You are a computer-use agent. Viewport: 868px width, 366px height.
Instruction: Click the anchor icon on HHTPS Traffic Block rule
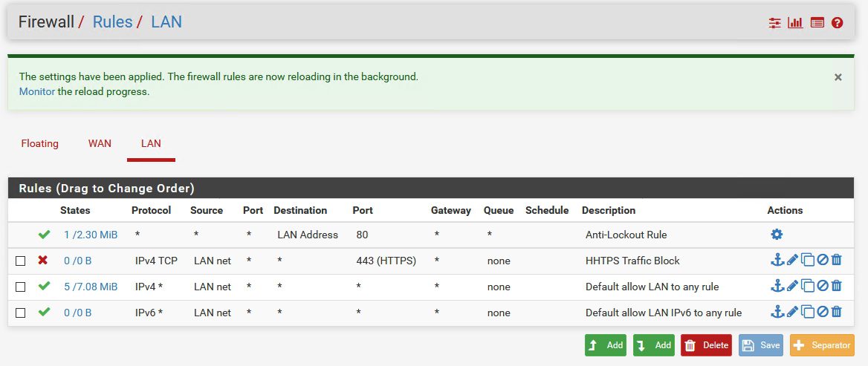[777, 261]
